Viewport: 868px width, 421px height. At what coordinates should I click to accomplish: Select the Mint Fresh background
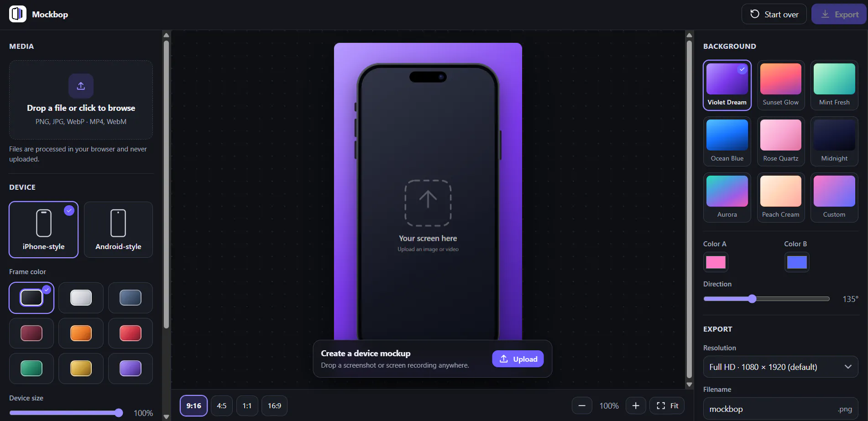[834, 85]
